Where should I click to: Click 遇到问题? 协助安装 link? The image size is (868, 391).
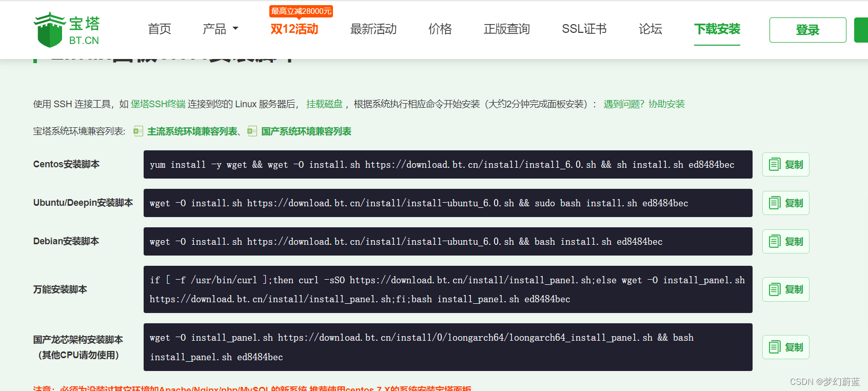(644, 104)
